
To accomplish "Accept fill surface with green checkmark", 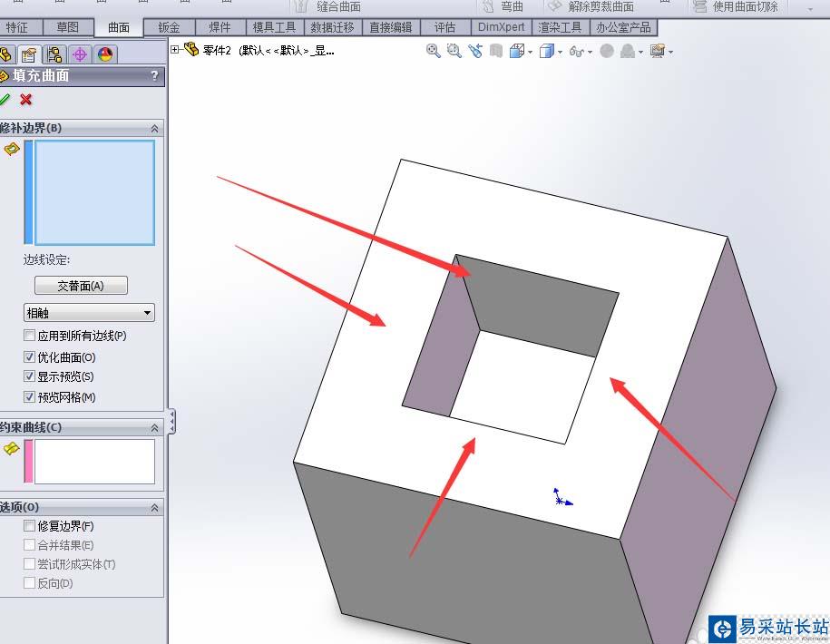I will 5,99.
